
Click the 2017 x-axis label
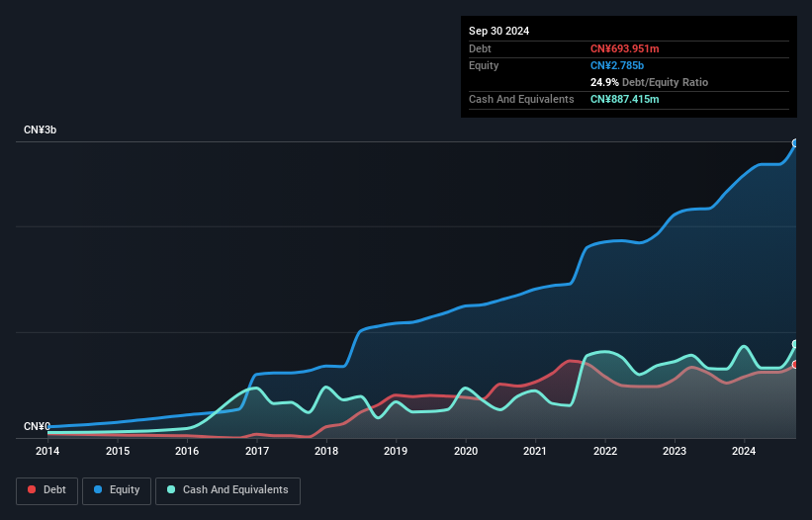(x=257, y=451)
